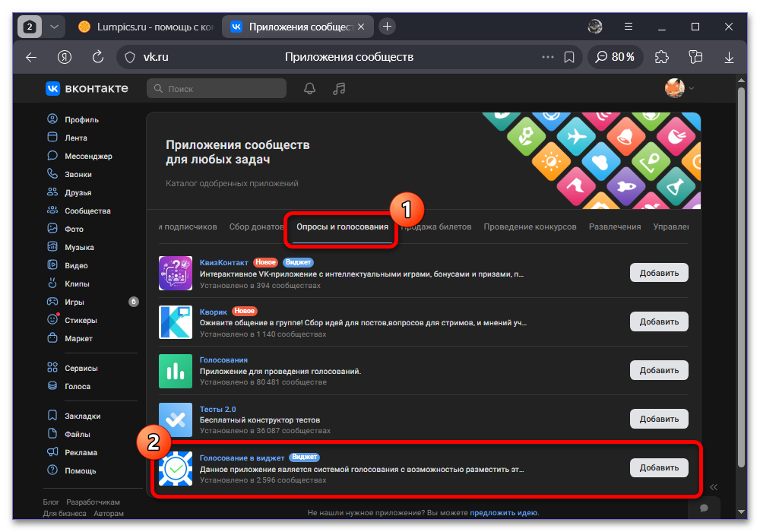The height and width of the screenshot is (532, 760).
Task: Open the КвизКонтакт app link
Action: (x=223, y=263)
